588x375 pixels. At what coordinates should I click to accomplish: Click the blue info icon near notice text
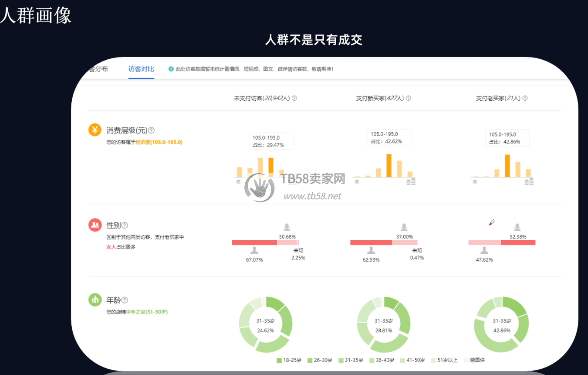tap(171, 69)
